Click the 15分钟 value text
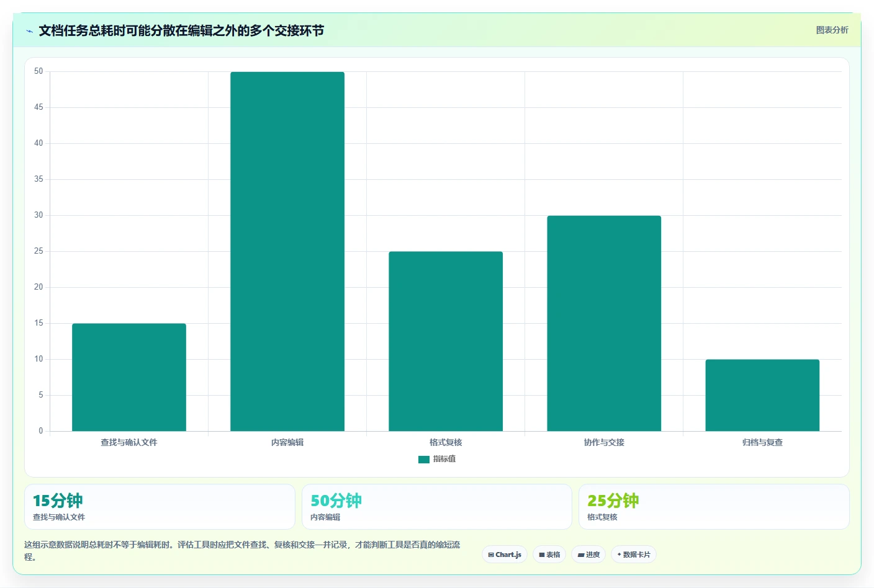The width and height of the screenshot is (874, 588). 58,501
